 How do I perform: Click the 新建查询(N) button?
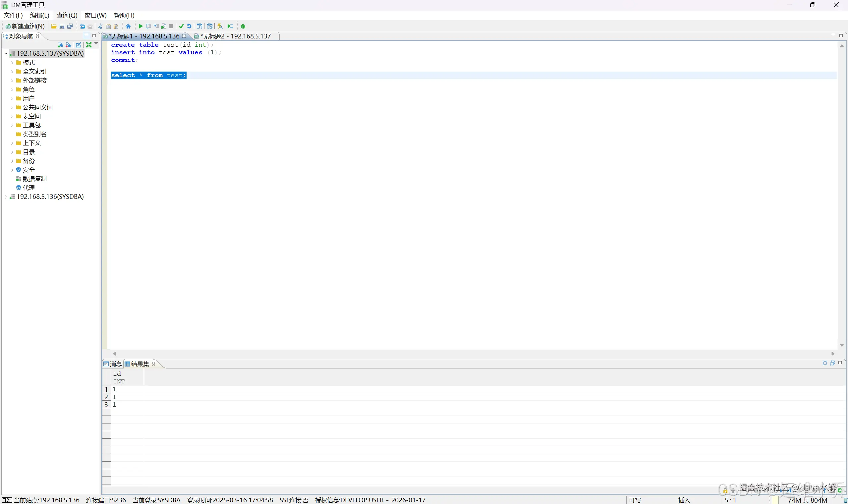[x=25, y=26]
